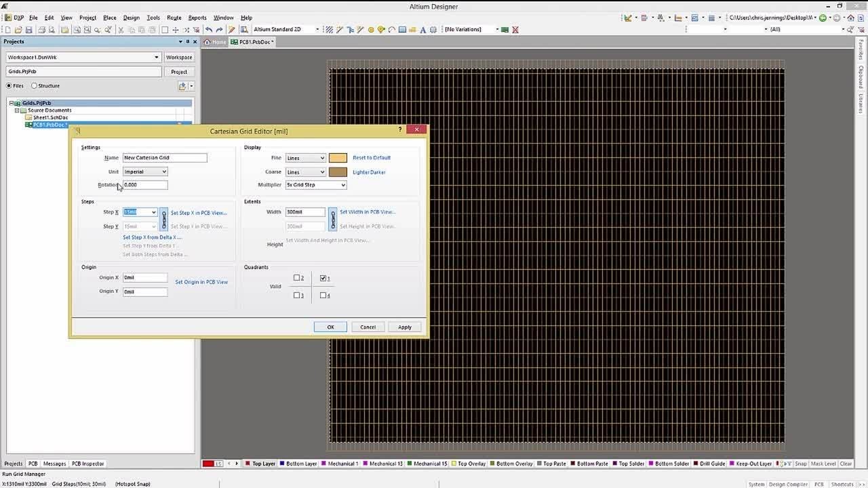Image resolution: width=868 pixels, height=488 pixels.
Task: Click the hatched Interactive Routing icon
Action: (x=329, y=30)
